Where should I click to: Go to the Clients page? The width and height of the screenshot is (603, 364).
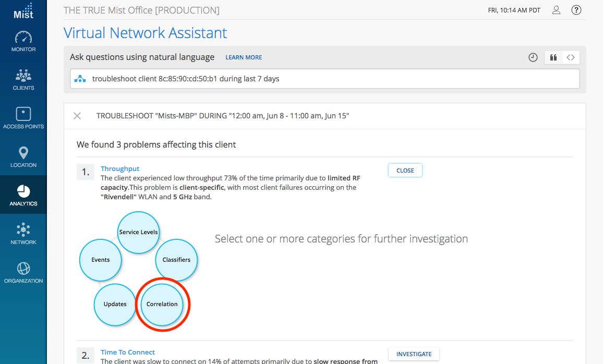(23, 80)
